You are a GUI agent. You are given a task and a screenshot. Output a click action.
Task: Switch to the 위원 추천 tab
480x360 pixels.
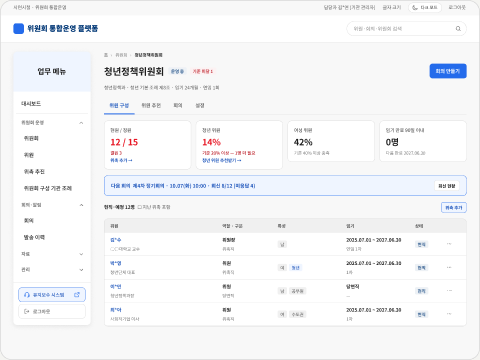(x=151, y=106)
